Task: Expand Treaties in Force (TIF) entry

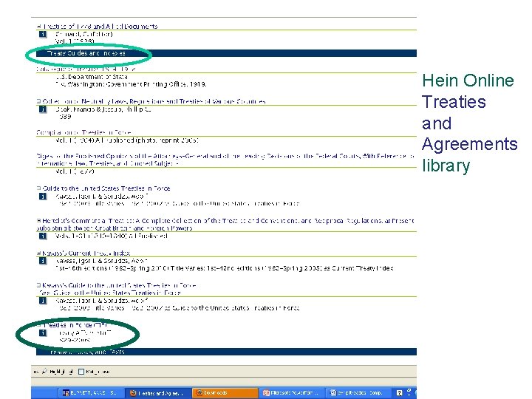Action: 39,325
